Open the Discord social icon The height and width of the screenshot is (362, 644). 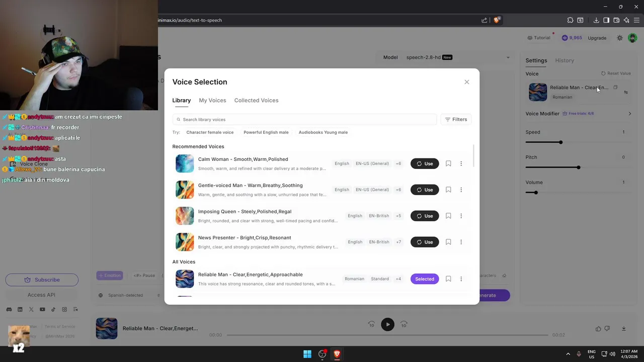pos(9,310)
